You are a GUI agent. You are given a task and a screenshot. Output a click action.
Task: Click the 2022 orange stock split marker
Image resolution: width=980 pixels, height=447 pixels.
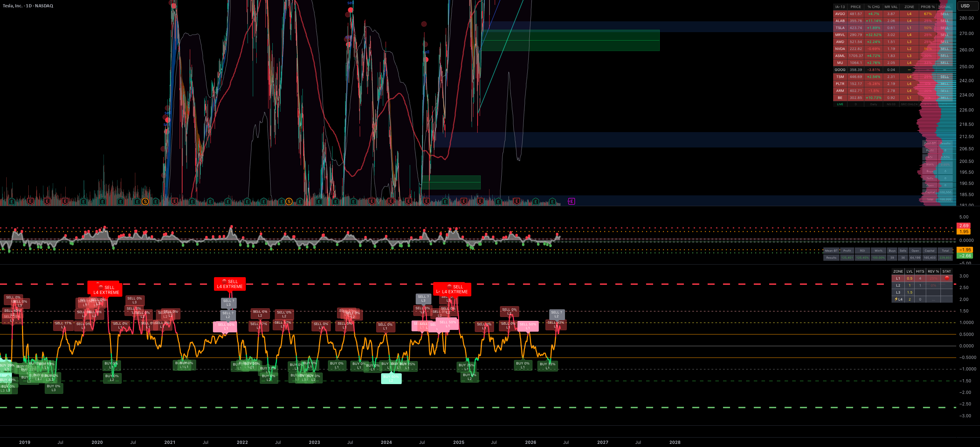[x=289, y=201]
